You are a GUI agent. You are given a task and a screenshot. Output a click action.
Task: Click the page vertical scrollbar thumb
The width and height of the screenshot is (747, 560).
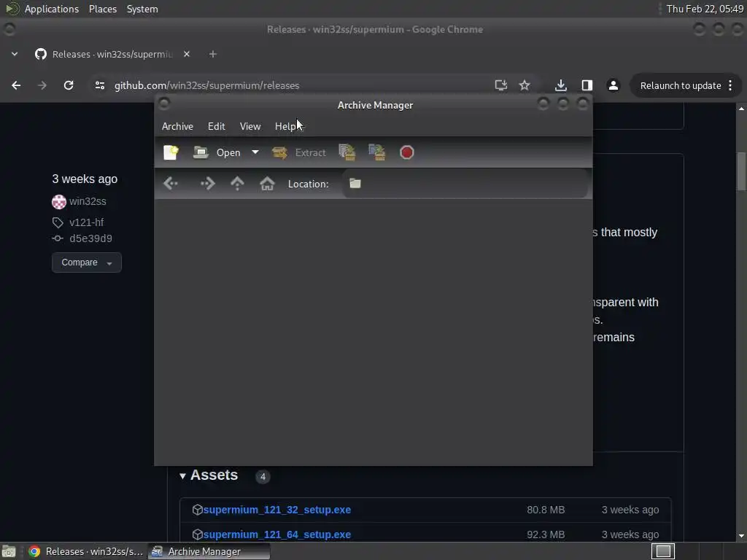click(x=741, y=171)
